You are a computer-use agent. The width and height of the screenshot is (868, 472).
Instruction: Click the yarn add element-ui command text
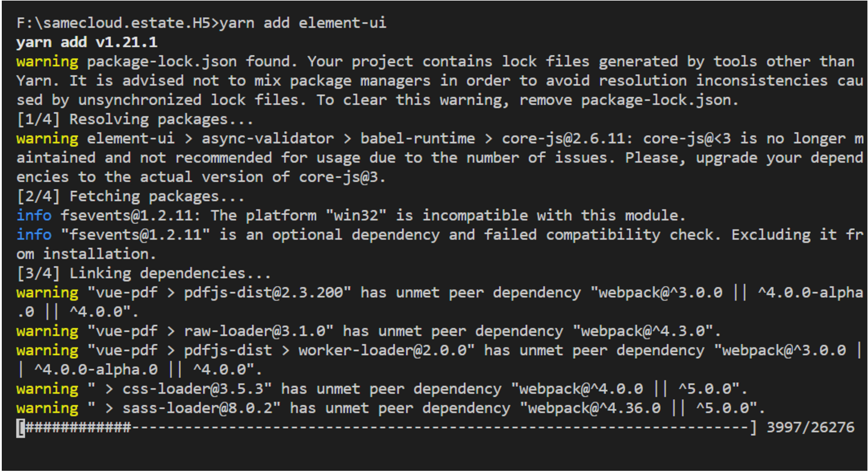pos(303,23)
